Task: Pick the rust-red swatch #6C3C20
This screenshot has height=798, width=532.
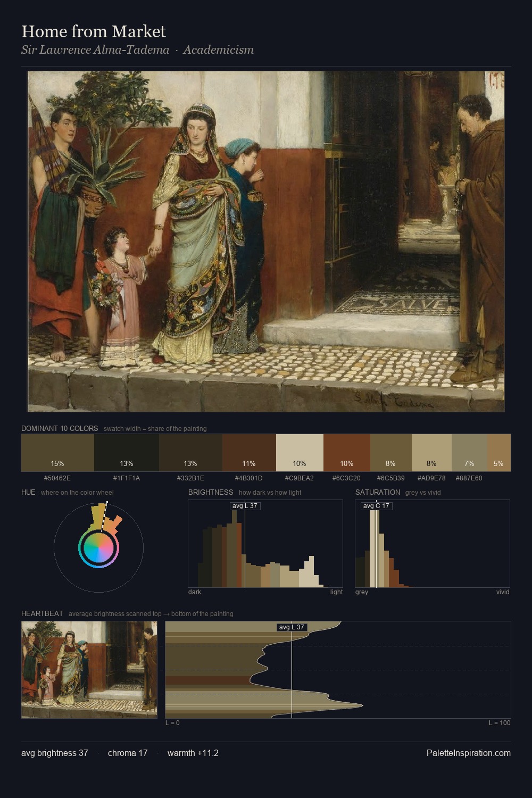Action: tap(347, 453)
